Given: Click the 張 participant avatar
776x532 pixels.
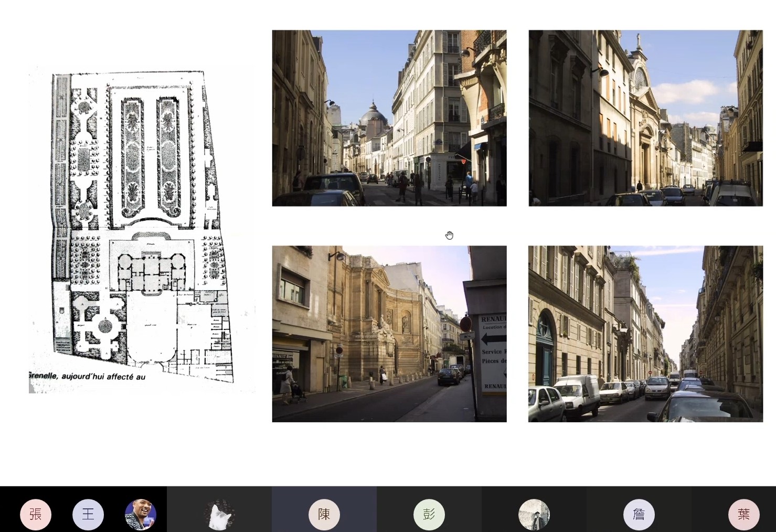Looking at the screenshot, I should pyautogui.click(x=36, y=514).
